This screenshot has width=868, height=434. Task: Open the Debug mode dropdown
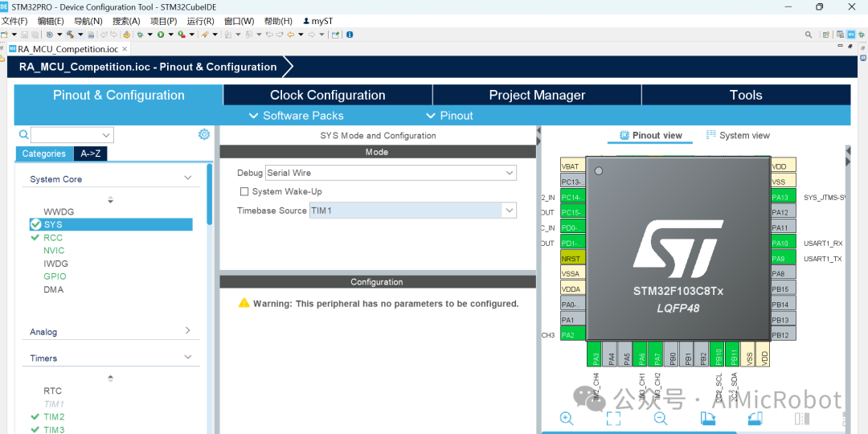(x=510, y=173)
